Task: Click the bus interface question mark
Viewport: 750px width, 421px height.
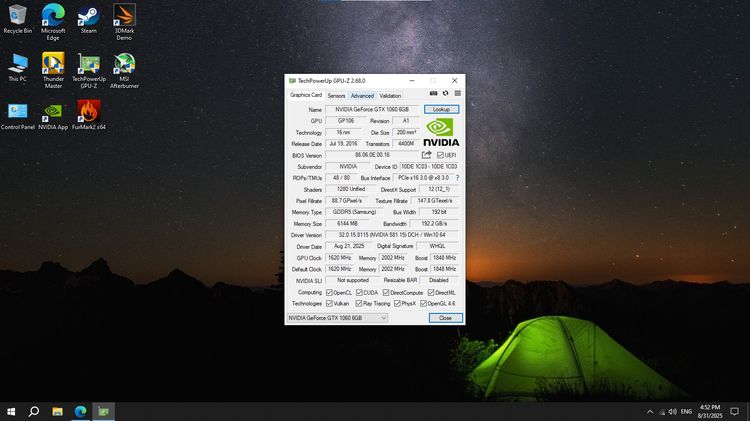Action: coord(457,178)
